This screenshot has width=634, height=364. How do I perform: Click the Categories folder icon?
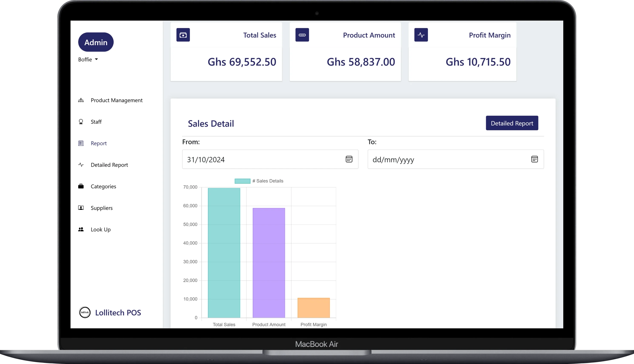(x=81, y=186)
